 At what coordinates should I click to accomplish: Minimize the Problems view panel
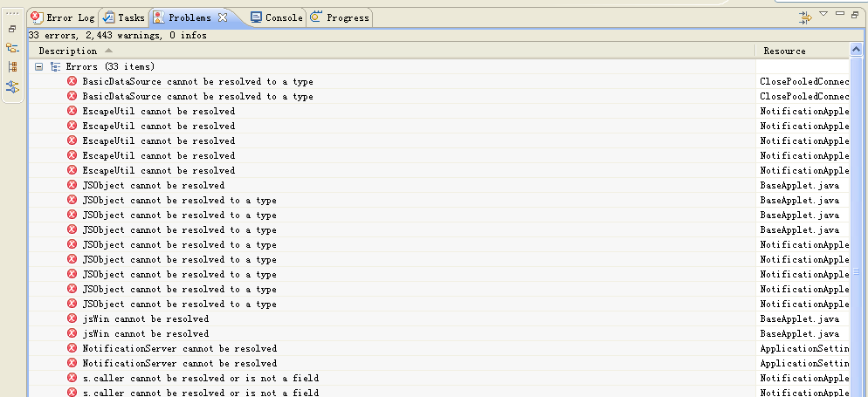click(x=839, y=14)
